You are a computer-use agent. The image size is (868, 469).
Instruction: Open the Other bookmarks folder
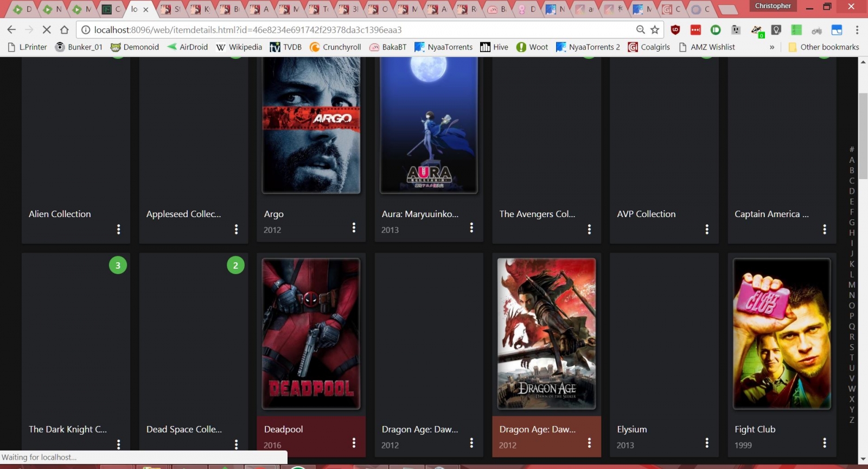[824, 47]
